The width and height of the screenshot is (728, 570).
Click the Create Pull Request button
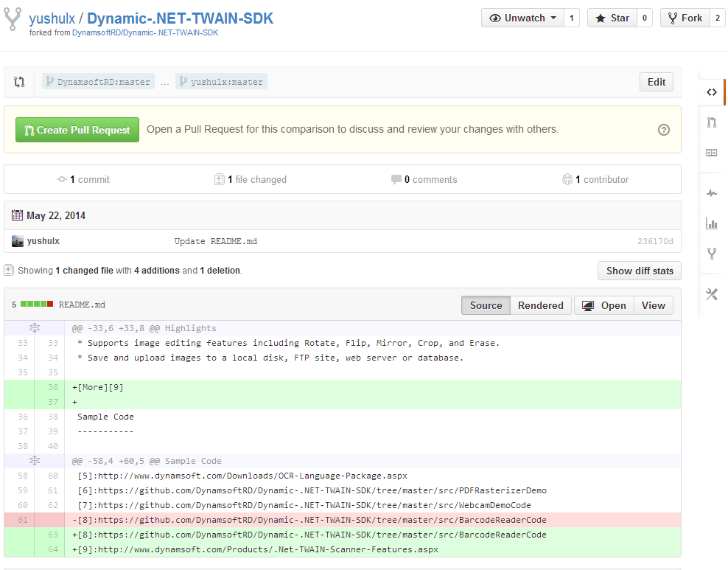(x=77, y=130)
